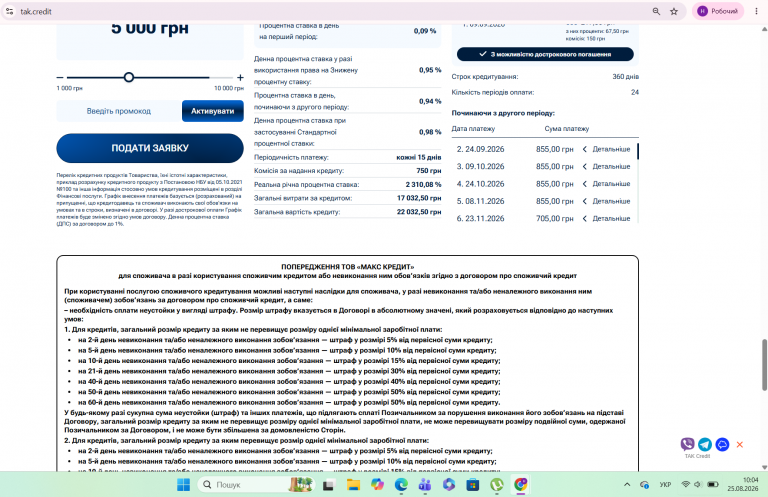Open the Telegram chat icon
The width and height of the screenshot is (768, 497).
pyautogui.click(x=705, y=444)
